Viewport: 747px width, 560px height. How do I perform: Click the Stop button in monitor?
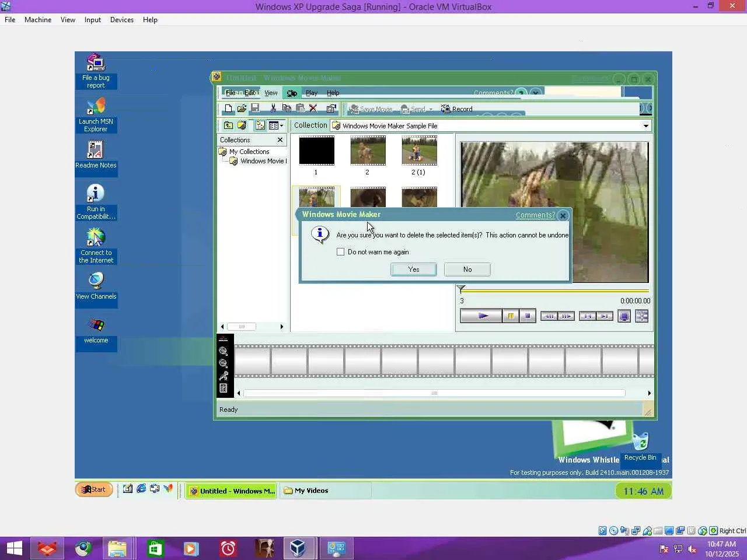[528, 316]
